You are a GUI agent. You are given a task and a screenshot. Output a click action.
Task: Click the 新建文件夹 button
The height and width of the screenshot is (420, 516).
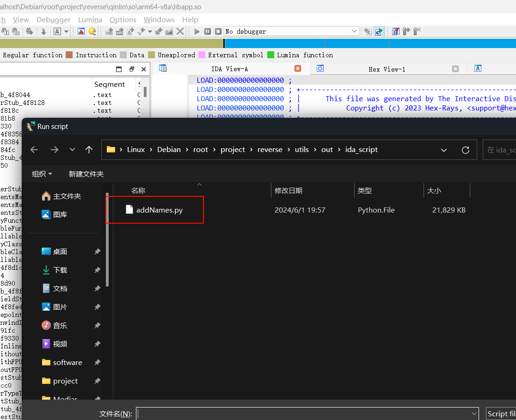pos(86,174)
